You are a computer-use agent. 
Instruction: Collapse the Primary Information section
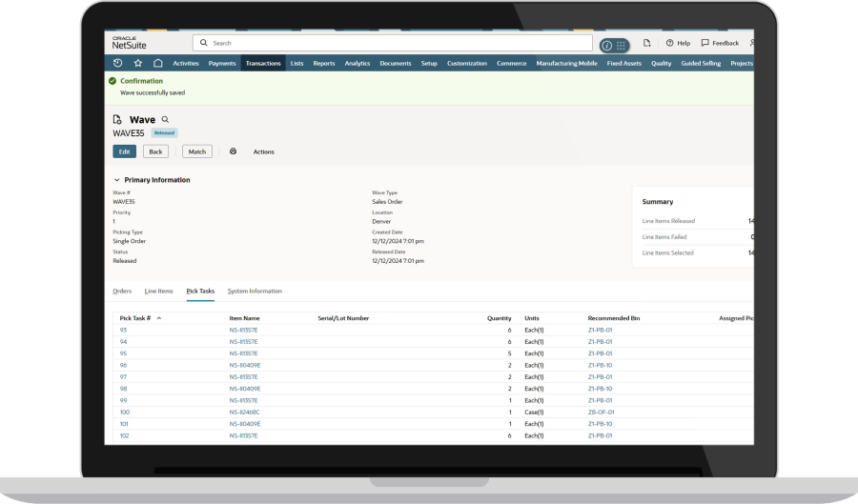tap(117, 180)
